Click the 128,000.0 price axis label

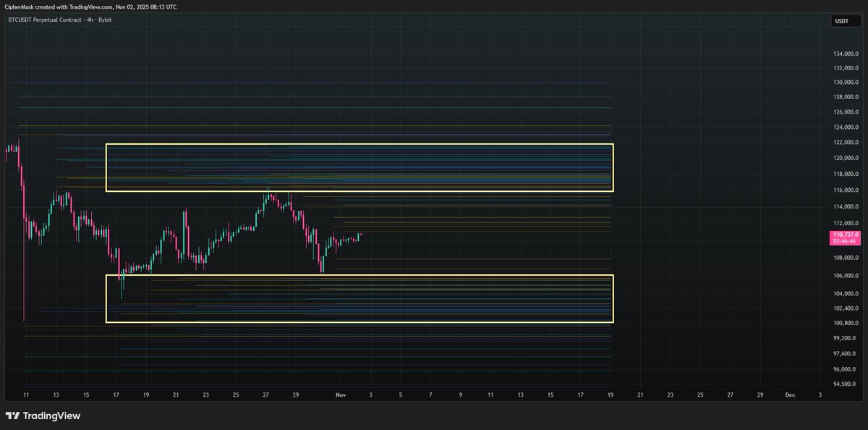click(846, 97)
